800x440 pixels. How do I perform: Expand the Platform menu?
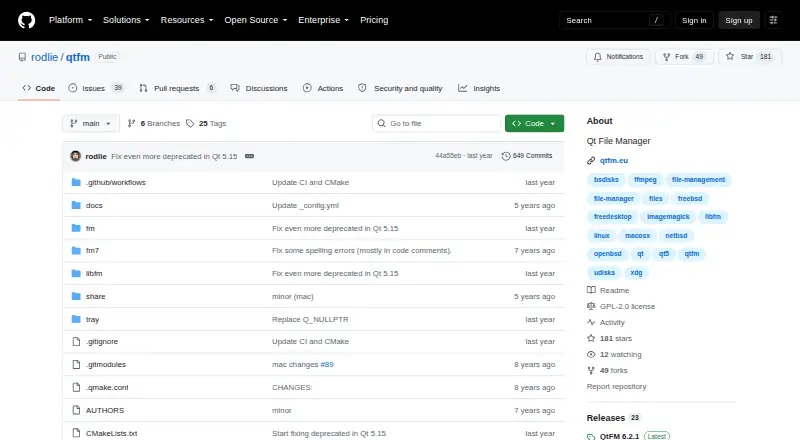(70, 20)
